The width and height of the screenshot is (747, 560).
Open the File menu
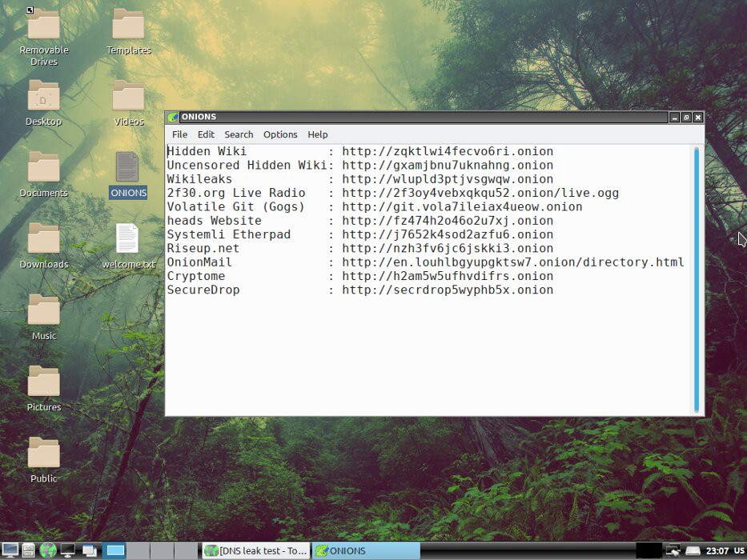click(179, 134)
